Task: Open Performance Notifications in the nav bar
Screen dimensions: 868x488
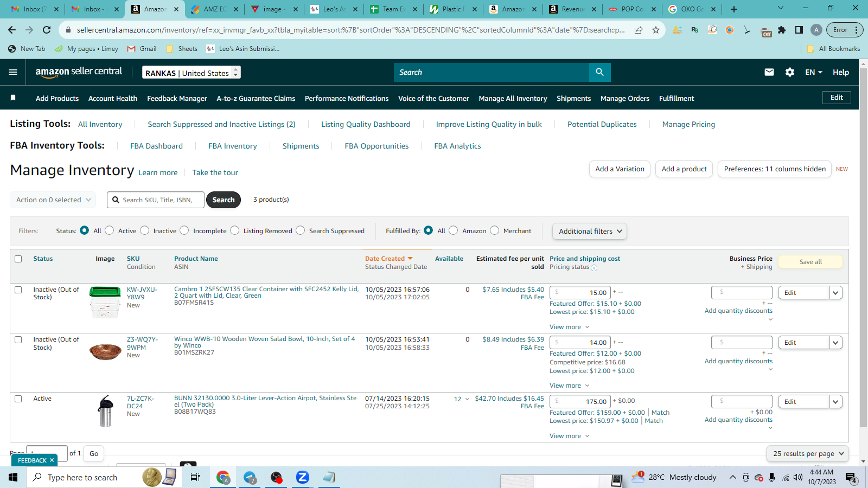Action: click(347, 98)
